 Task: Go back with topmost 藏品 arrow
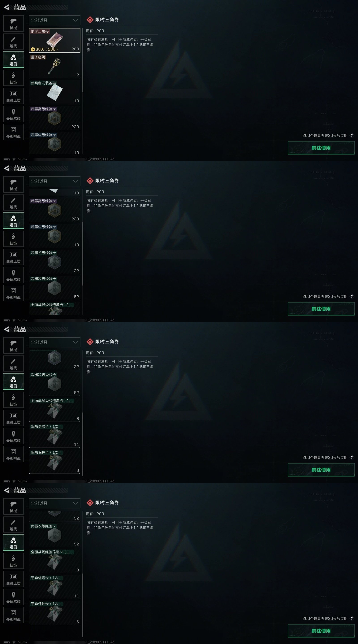[x=7, y=8]
